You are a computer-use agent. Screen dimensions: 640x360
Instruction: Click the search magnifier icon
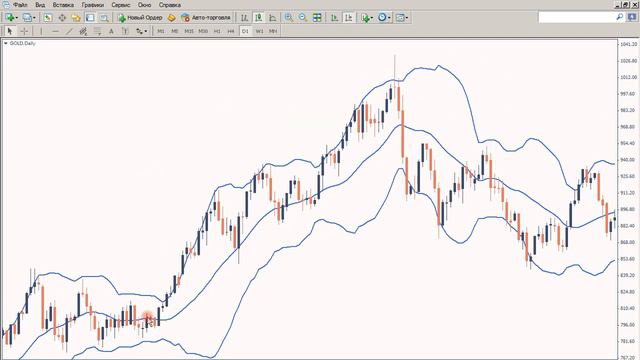620,17
